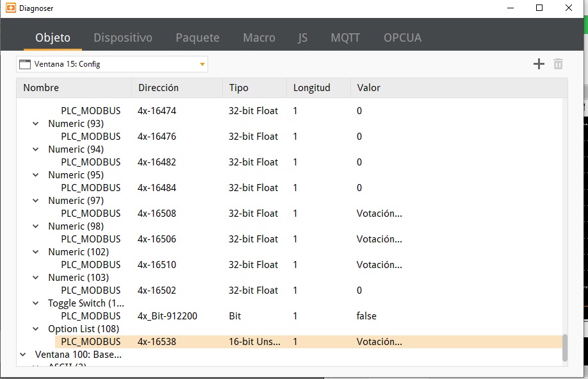Image resolution: width=588 pixels, height=379 pixels.
Task: Click the '16-bit Uns...' type cell
Action: 254,341
